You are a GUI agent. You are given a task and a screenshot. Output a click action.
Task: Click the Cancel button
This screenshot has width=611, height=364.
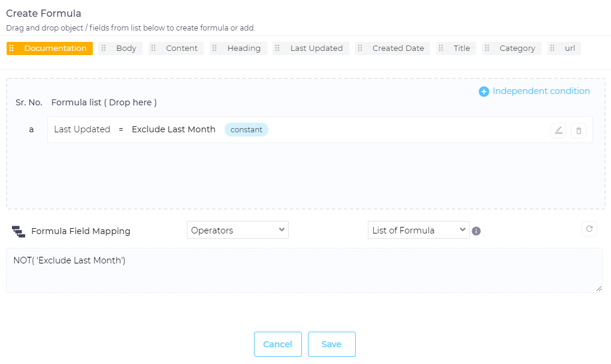click(x=278, y=344)
